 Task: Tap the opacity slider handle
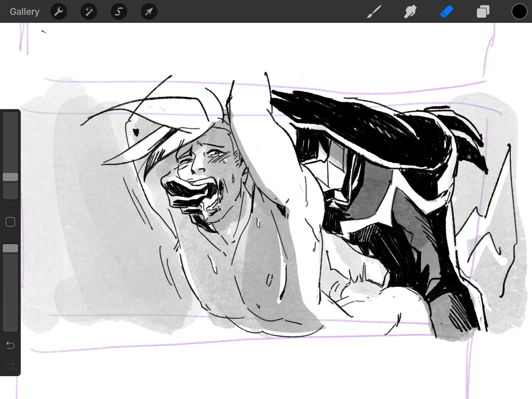pyautogui.click(x=10, y=248)
